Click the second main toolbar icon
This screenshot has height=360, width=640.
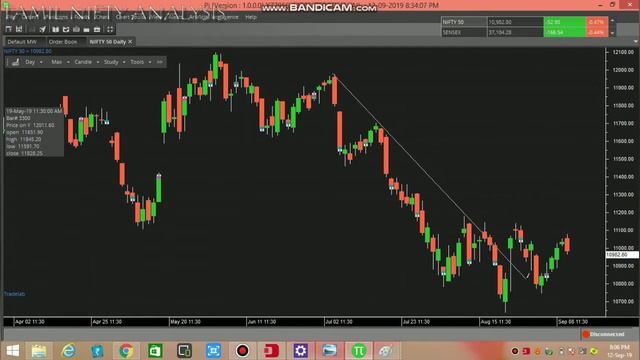19,29
